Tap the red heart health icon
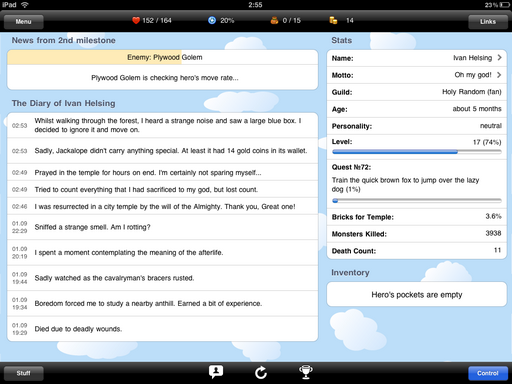The image size is (512, 384). click(136, 21)
